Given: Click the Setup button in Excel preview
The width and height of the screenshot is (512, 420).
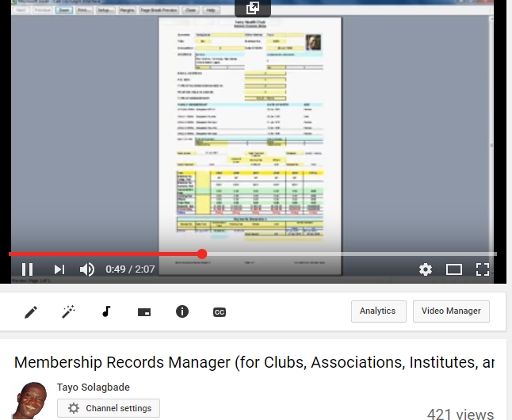Looking at the screenshot, I should (105, 10).
